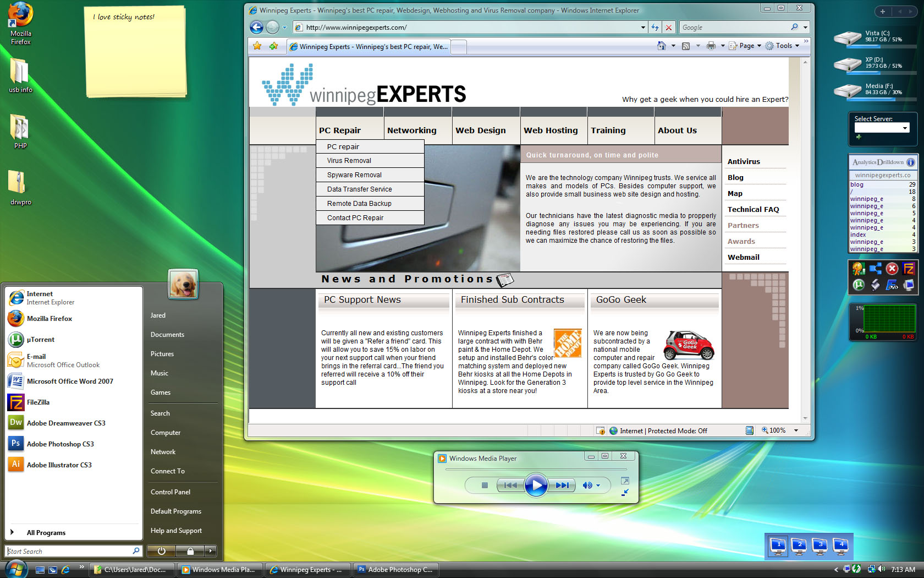Open the drwpro zip archive

(20, 188)
